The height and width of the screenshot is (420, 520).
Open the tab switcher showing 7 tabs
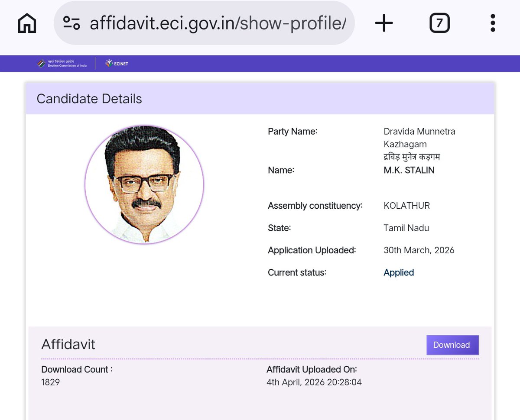point(439,23)
